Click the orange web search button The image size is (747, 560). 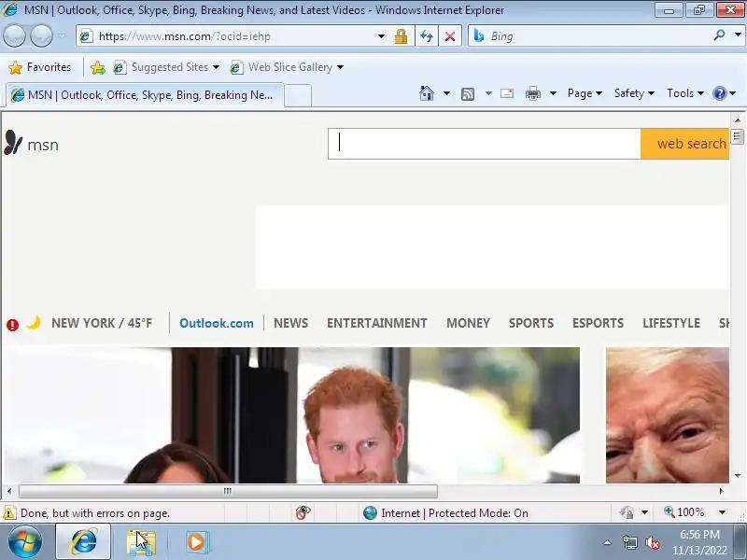coord(684,144)
